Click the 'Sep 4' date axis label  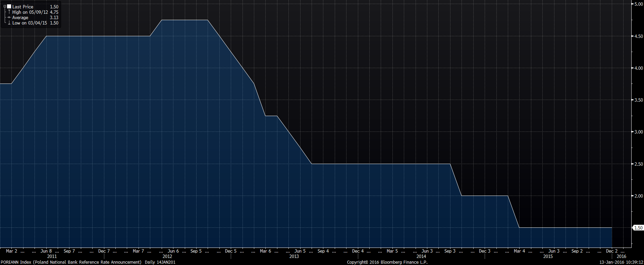(x=323, y=251)
